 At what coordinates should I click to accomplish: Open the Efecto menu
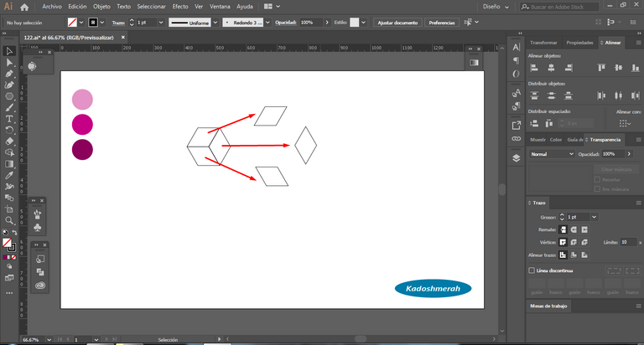(x=180, y=6)
